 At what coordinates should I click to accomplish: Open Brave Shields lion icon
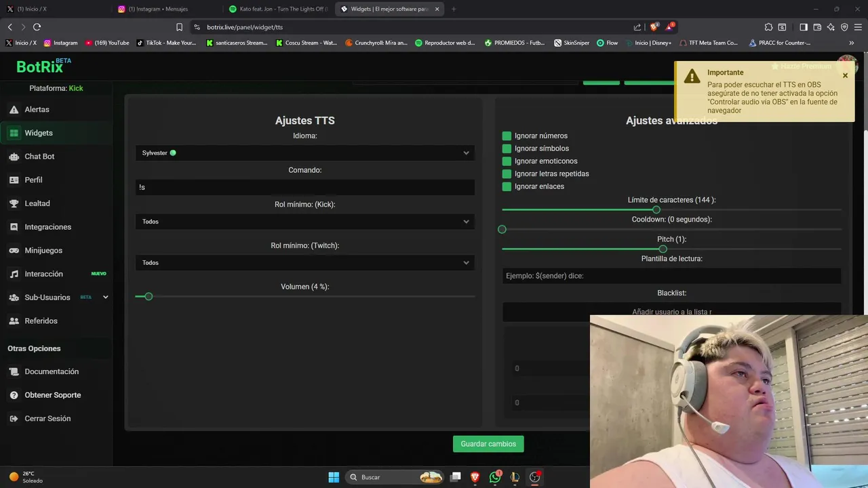654,27
